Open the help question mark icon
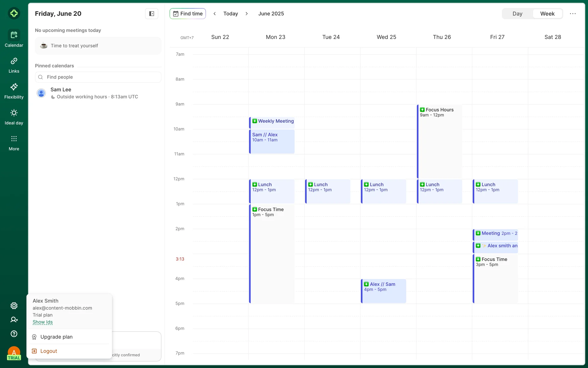 14,334
